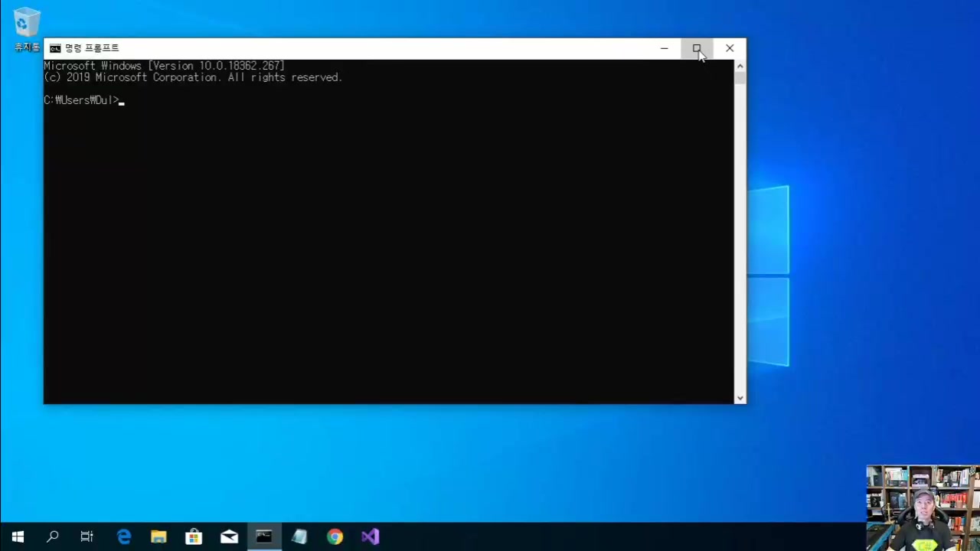Launch File Explorer from the taskbar

pos(158,536)
